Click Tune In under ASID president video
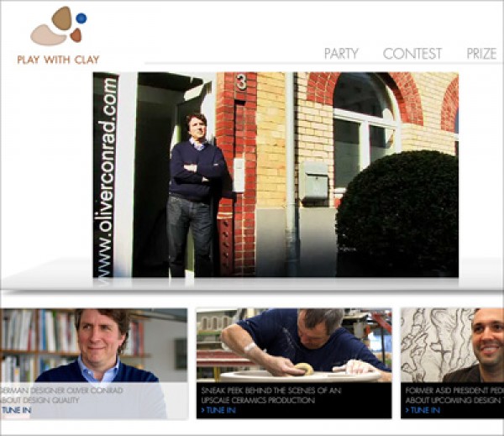 click(x=425, y=410)
